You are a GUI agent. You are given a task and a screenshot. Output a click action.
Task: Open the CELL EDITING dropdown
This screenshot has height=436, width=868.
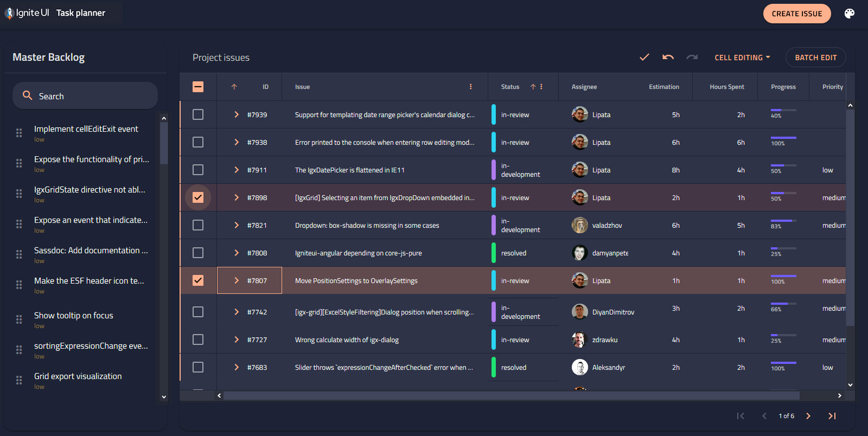tap(742, 57)
